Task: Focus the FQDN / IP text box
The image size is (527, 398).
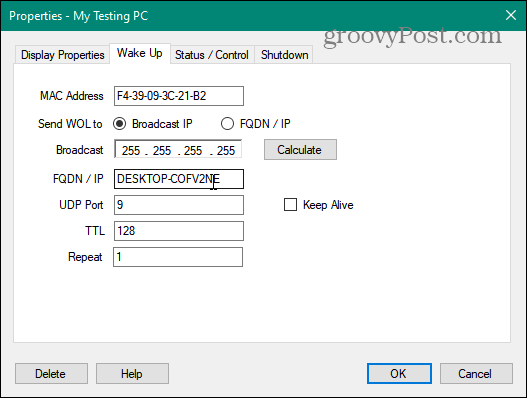Action: click(179, 179)
